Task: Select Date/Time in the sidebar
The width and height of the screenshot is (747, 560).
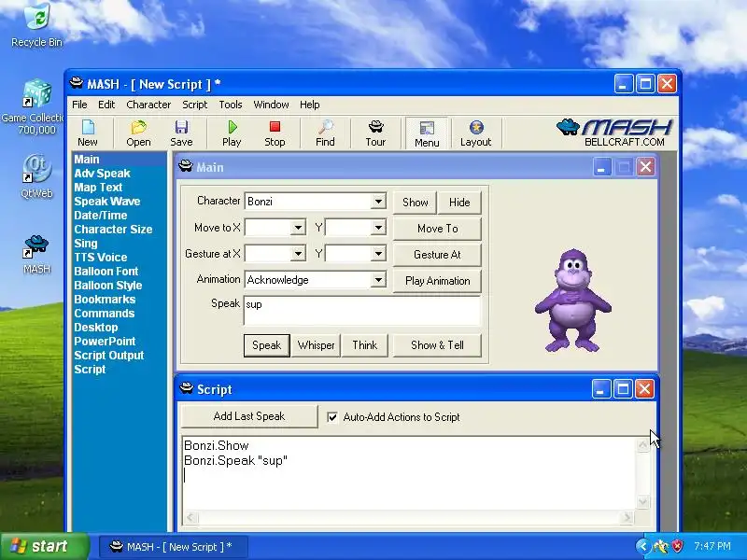Action: point(101,216)
